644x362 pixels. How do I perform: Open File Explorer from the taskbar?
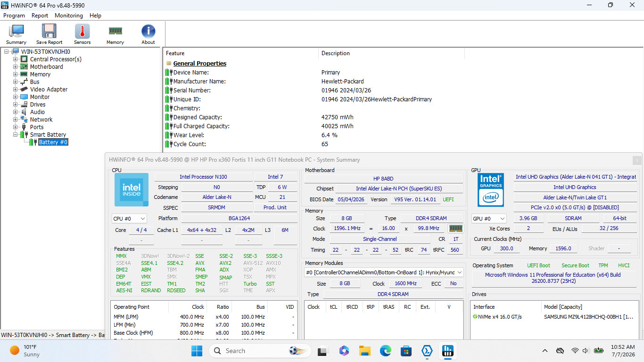coord(364,351)
